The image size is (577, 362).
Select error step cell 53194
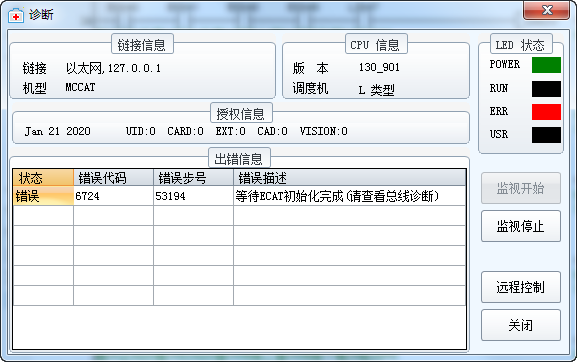194,196
